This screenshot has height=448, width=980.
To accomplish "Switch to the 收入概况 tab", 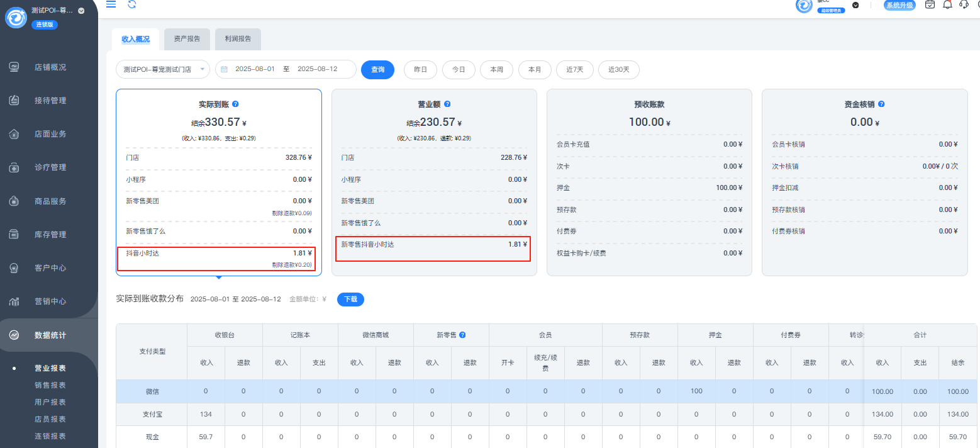I will (135, 39).
